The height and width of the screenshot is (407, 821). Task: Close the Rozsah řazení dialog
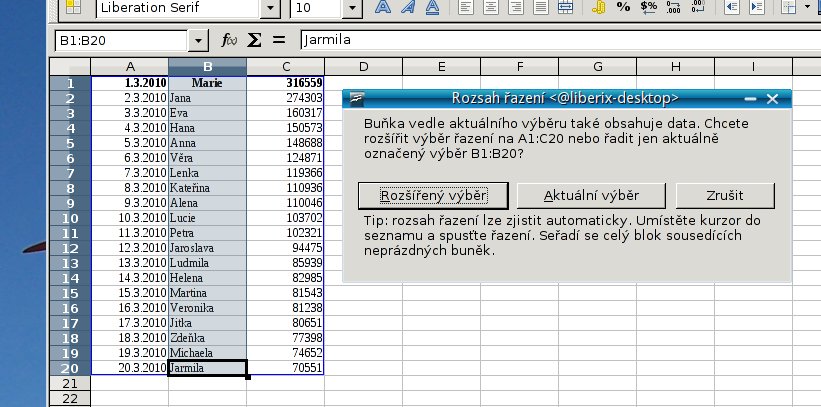pos(772,98)
